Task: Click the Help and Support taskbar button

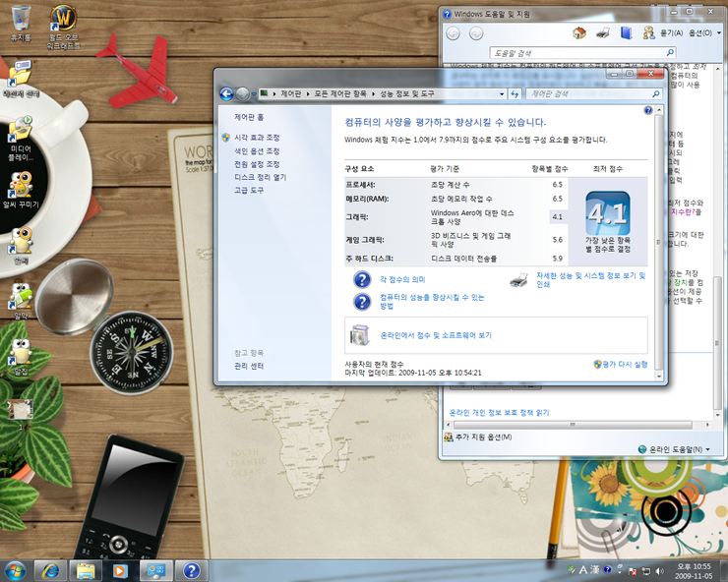Action: [191, 571]
